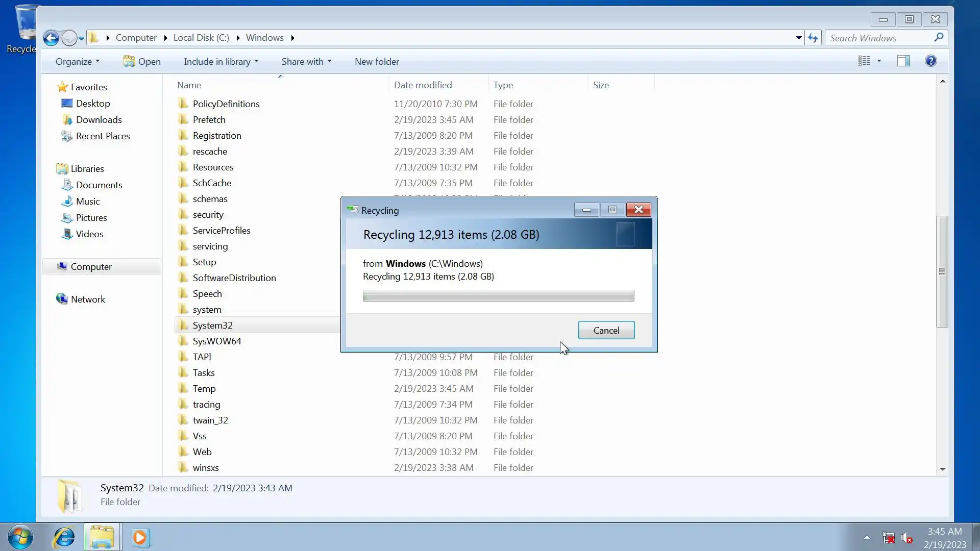Image resolution: width=980 pixels, height=551 pixels.
Task: Open the Organize menu
Action: tap(78, 62)
